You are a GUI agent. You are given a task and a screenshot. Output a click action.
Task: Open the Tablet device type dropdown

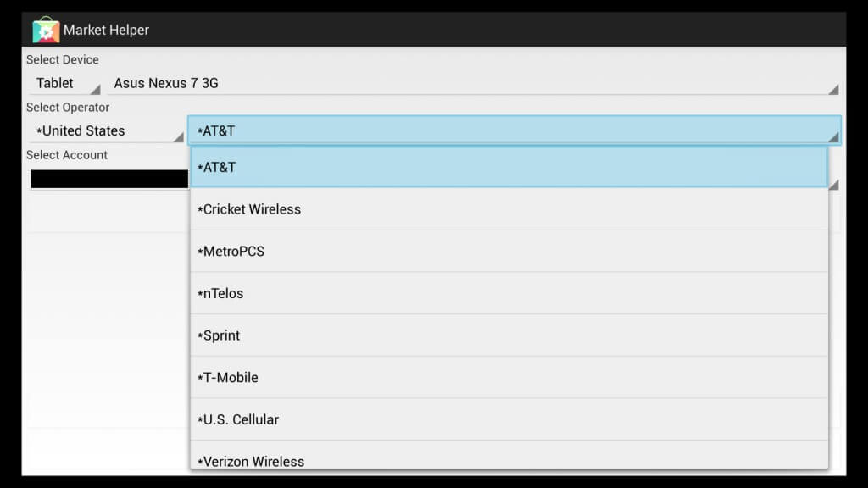pyautogui.click(x=64, y=83)
